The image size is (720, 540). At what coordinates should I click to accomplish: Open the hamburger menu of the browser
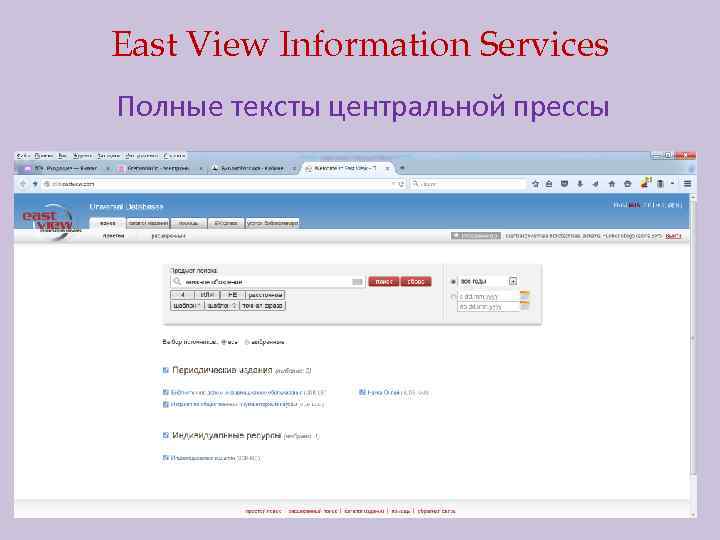pos(687,184)
